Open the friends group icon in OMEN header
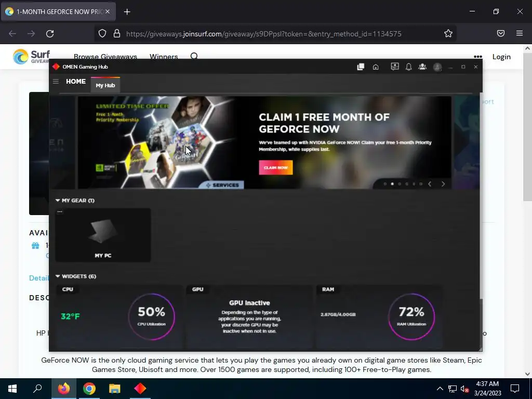Screen dimensions: 532x399 (x=422, y=66)
